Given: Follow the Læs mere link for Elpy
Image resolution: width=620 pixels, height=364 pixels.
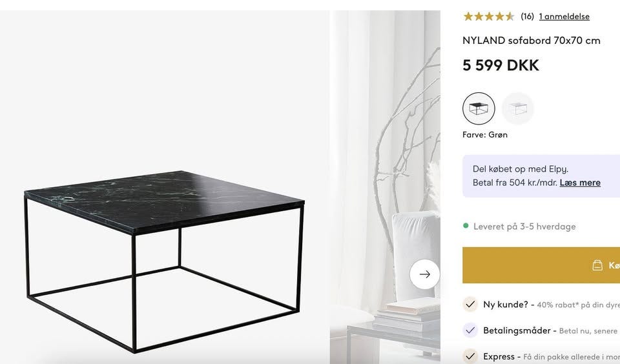Looking at the screenshot, I should click(580, 183).
